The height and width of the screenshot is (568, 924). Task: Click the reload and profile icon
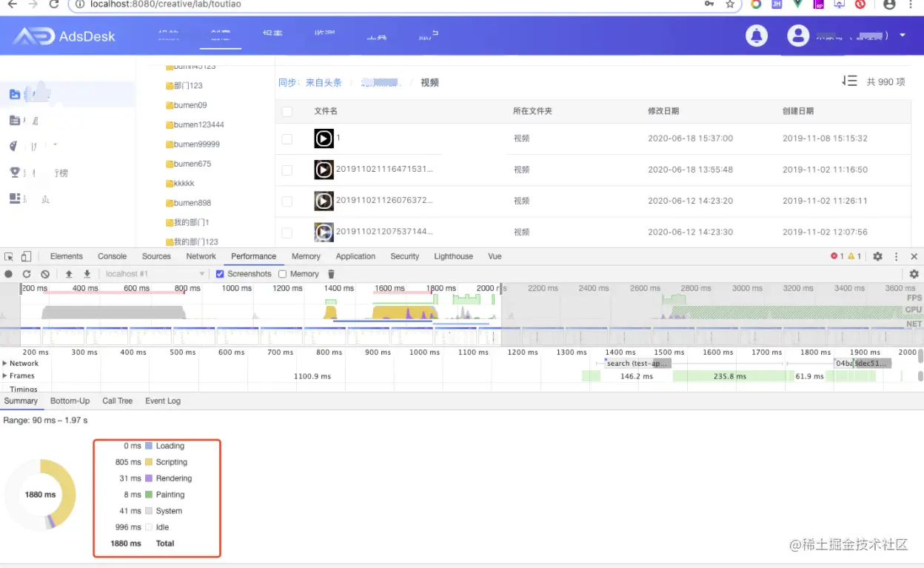tap(27, 274)
